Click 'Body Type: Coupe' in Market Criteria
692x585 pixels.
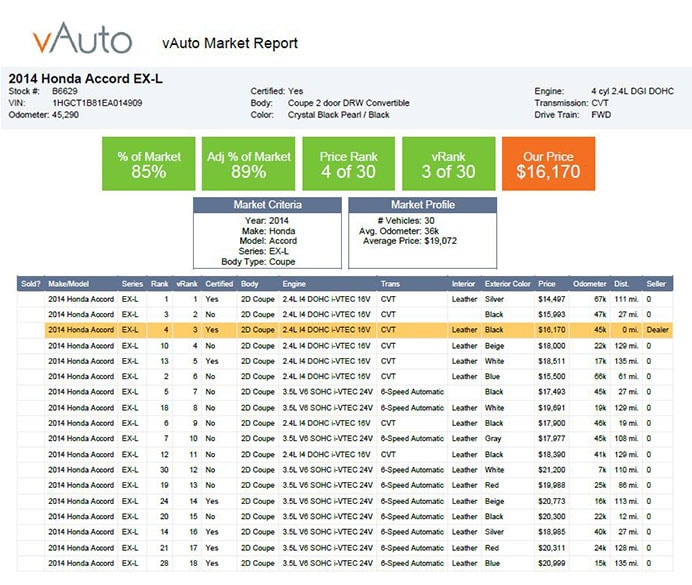tap(258, 262)
